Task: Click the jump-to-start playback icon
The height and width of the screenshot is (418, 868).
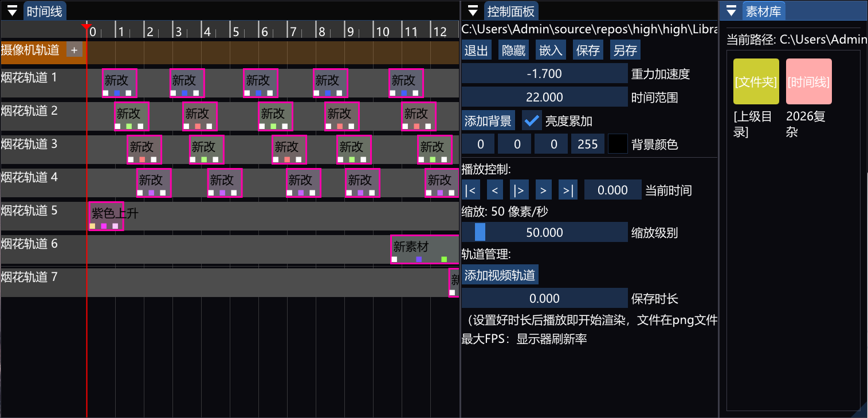Action: [x=470, y=189]
